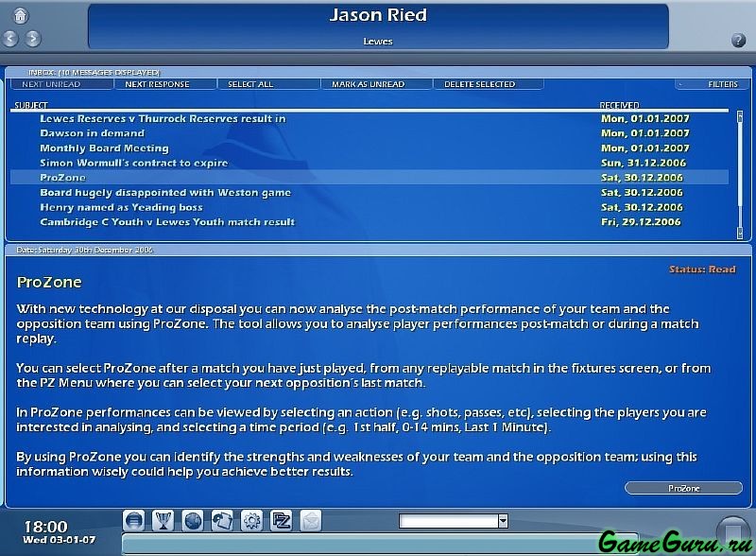Open the 'Monthly Board Meeting' message
Screen dimensions: 756x556
104,148
